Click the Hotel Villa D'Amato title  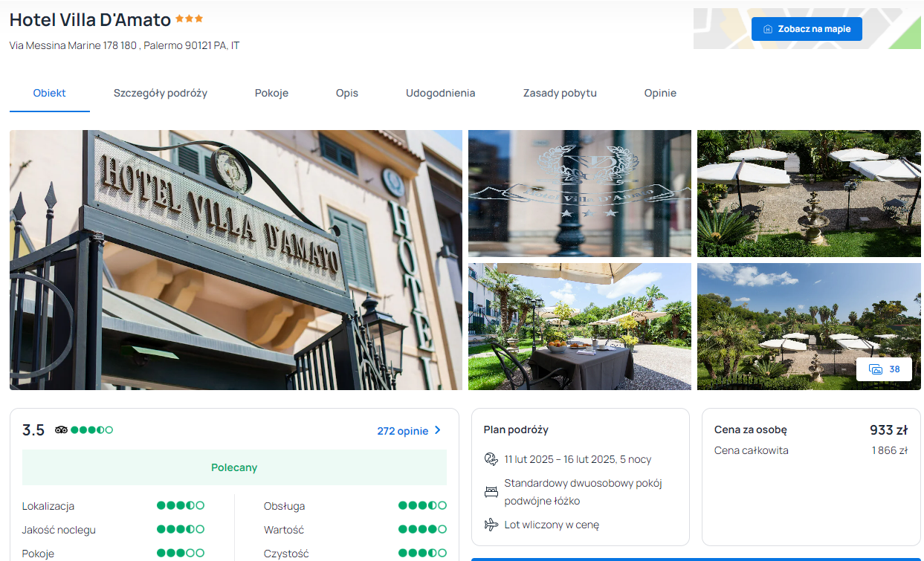coord(90,20)
